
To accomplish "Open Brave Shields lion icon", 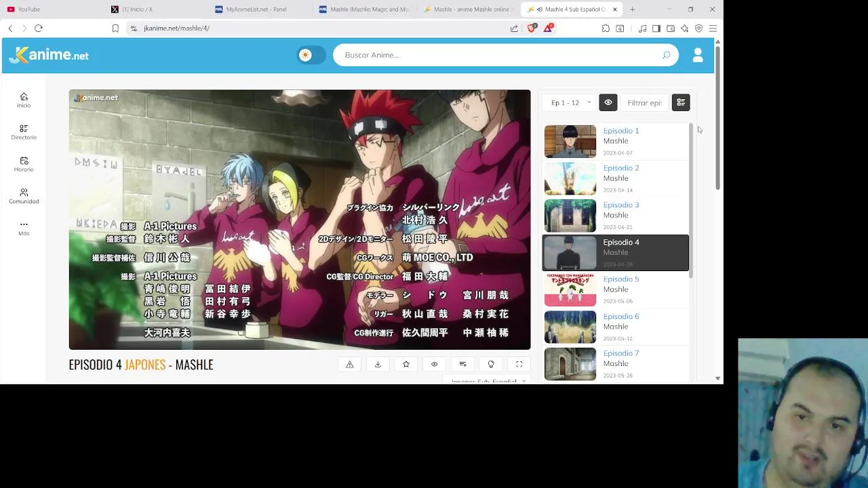I will [532, 28].
